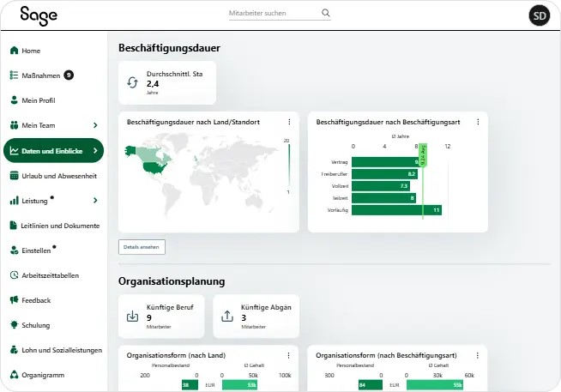Open Urlaub und Abwesenheit calendar icon
The image size is (561, 392).
click(14, 176)
